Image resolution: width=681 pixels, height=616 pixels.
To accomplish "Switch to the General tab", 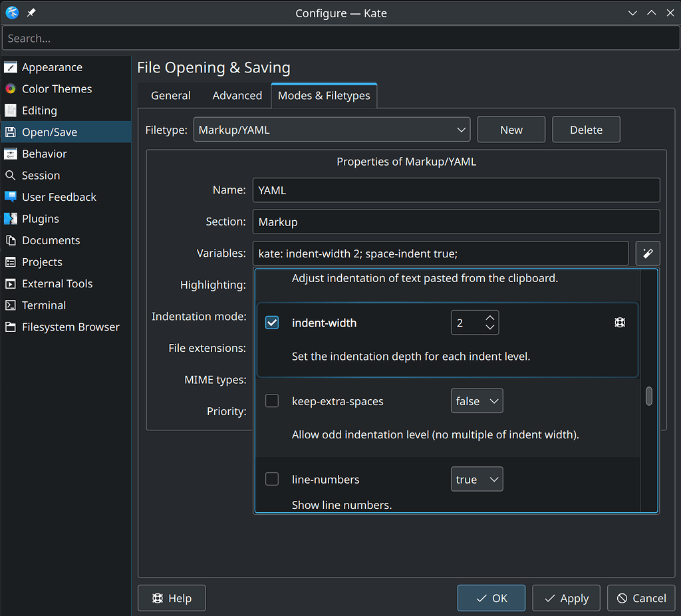I will [x=171, y=96].
